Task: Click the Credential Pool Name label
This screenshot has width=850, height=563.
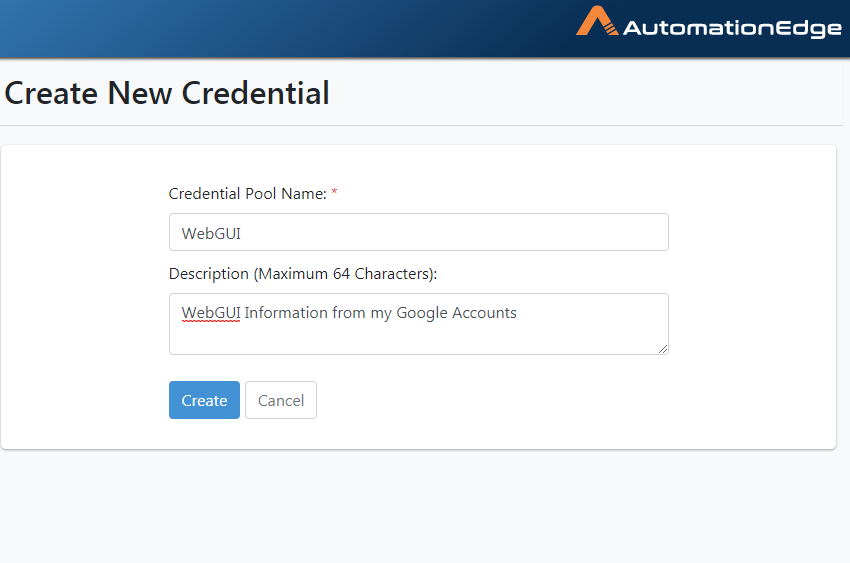Action: [247, 194]
